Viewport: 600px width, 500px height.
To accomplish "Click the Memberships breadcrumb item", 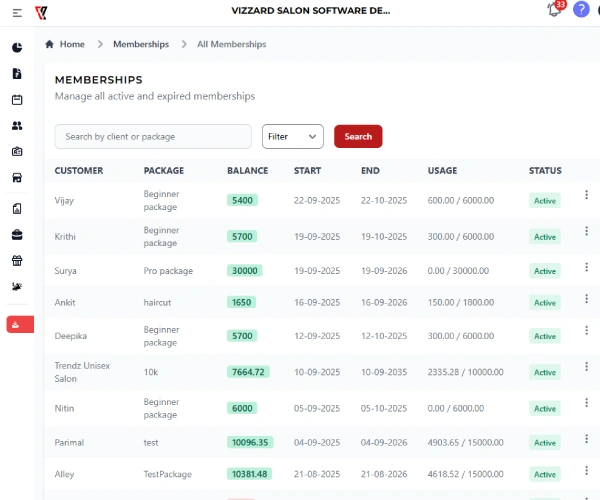I will pos(141,44).
